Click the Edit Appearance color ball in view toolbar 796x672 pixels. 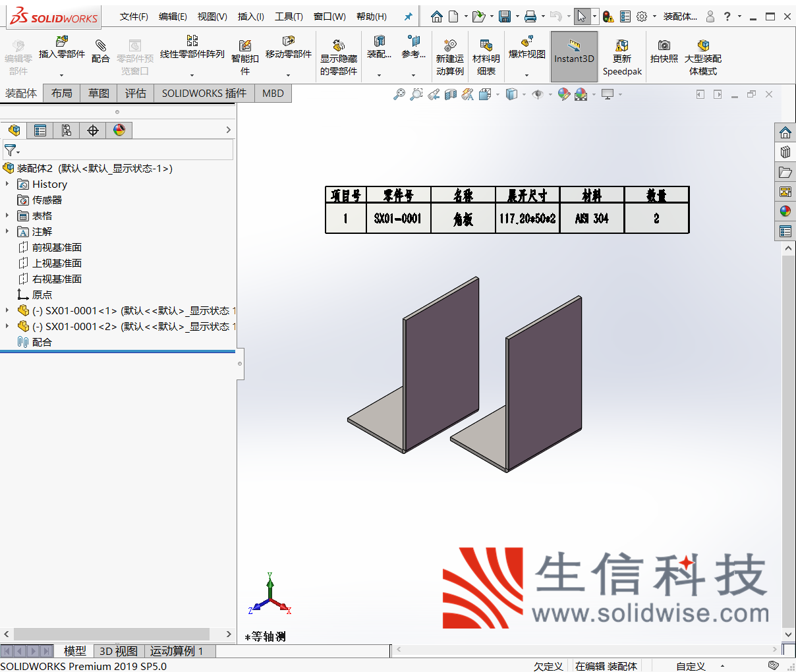563,94
